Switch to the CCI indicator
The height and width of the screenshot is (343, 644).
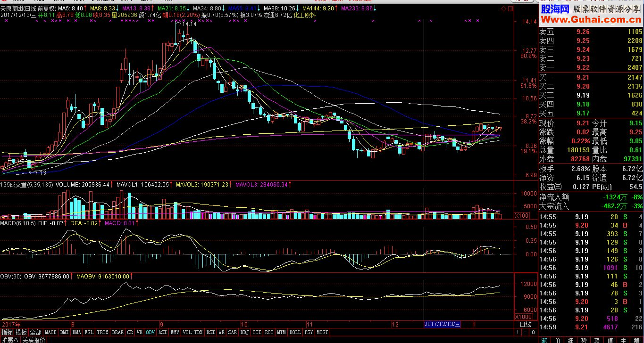(x=257, y=332)
